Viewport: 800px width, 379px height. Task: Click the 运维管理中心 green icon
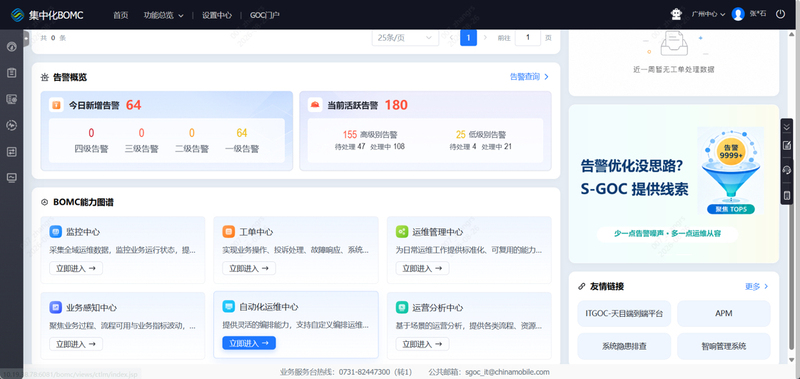pyautogui.click(x=402, y=232)
